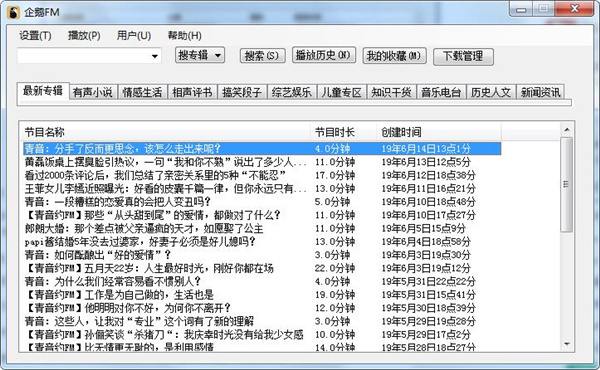Image resolution: width=600 pixels, height=370 pixels.
Task: Click the vertical scrollbar thumb
Action: [x=566, y=184]
